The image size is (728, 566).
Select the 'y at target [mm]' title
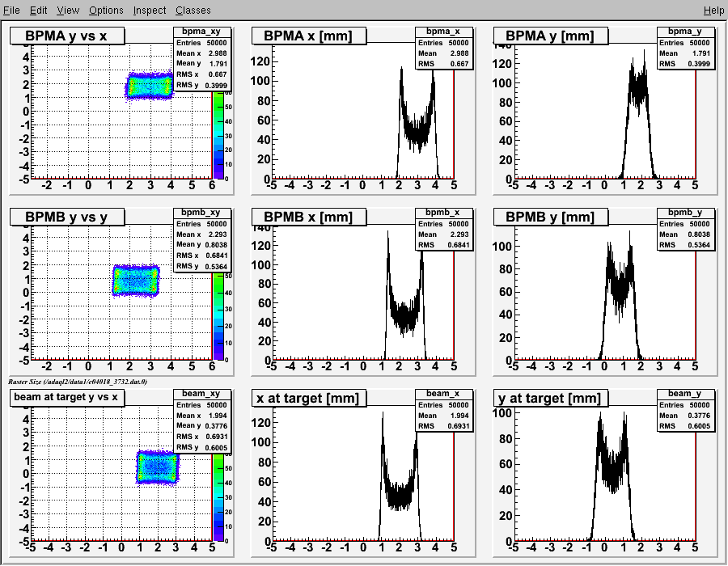[x=550, y=398]
